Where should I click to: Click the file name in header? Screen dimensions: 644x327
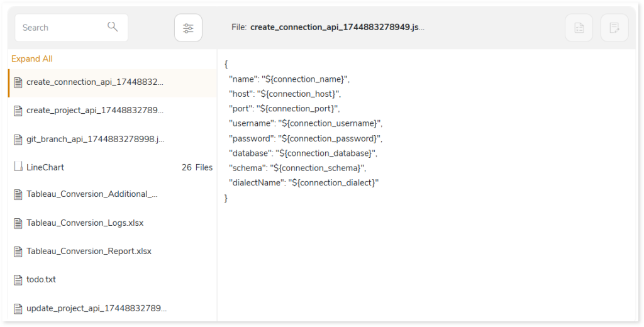click(337, 27)
